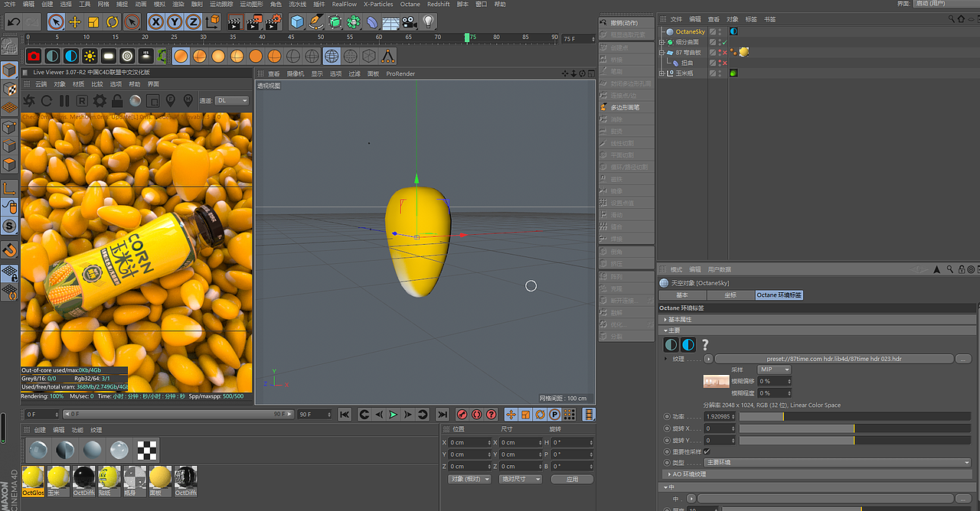Viewport: 980px width, 511px height.
Task: Open the 对象 (相对) coordinate dropdown
Action: click(469, 479)
